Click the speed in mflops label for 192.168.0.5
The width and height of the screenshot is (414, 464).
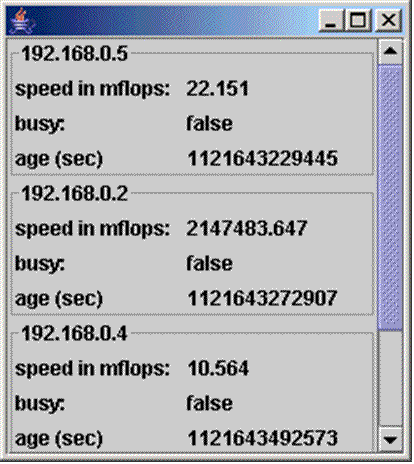click(92, 89)
